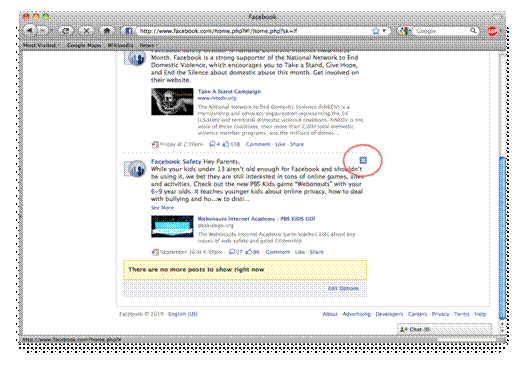Comment on the Webonauts post
Screen dimensions: 524x369
278,252
